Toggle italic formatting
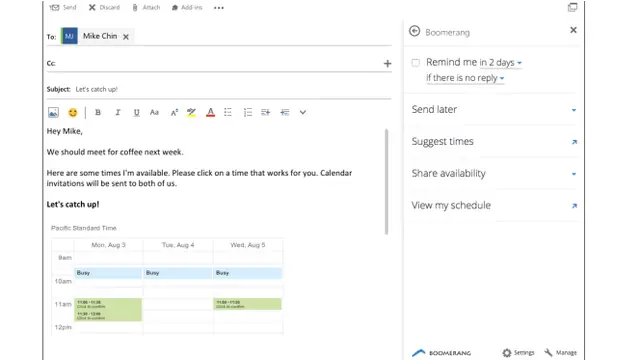Viewport: 640px width, 360px height. click(x=118, y=112)
